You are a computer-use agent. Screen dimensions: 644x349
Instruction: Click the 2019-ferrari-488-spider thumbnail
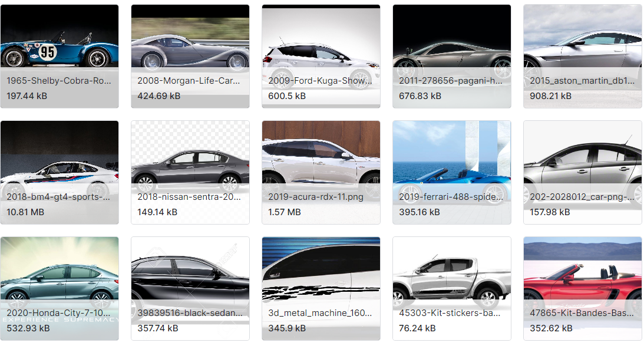[451, 156]
